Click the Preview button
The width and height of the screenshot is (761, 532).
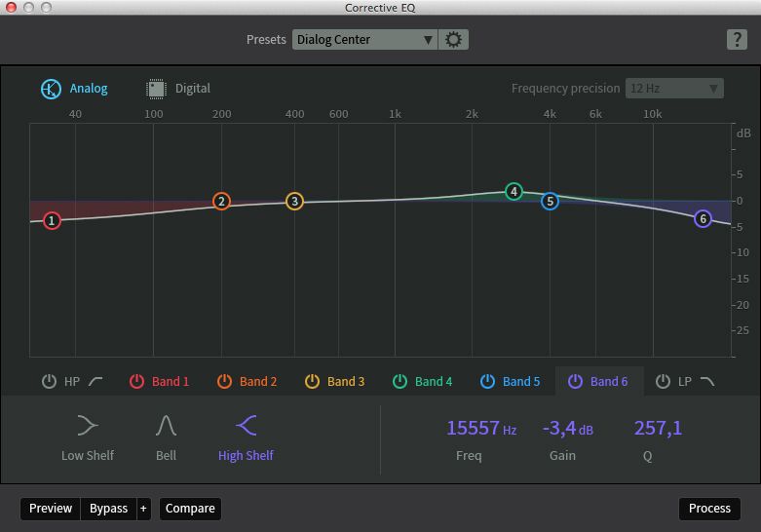[51, 509]
